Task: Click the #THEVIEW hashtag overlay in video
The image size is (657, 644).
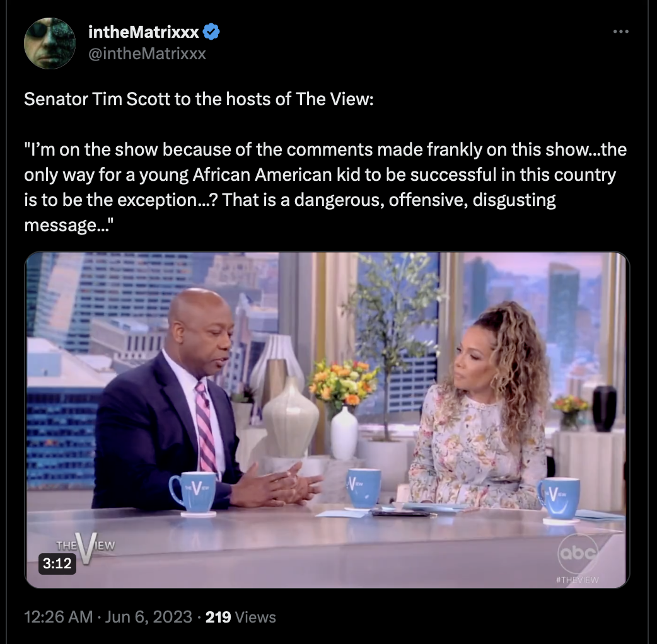Action: (x=577, y=580)
